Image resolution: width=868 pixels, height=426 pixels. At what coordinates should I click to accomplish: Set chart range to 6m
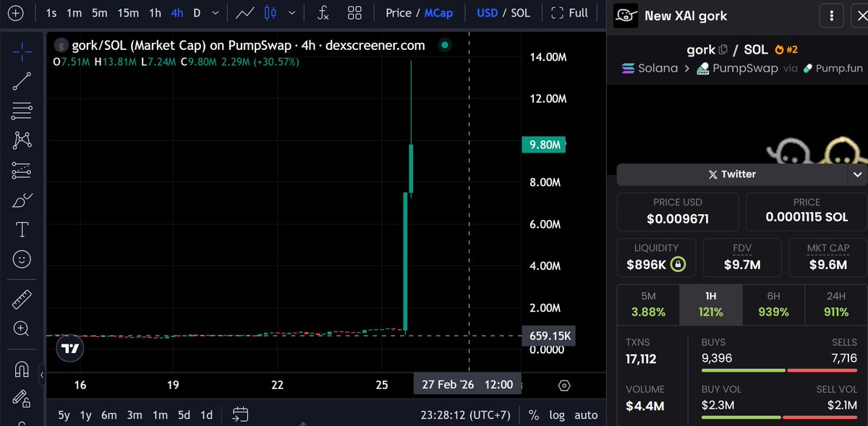[x=109, y=415]
